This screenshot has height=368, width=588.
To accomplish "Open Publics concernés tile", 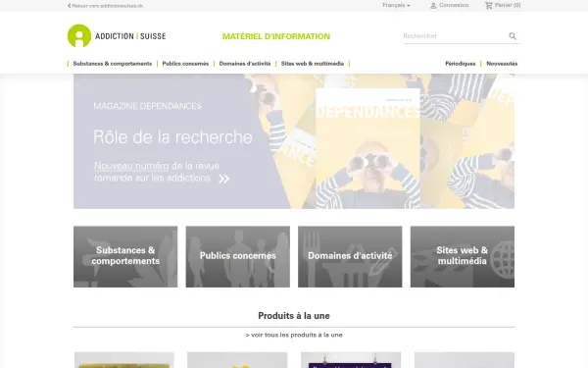I will point(238,256).
